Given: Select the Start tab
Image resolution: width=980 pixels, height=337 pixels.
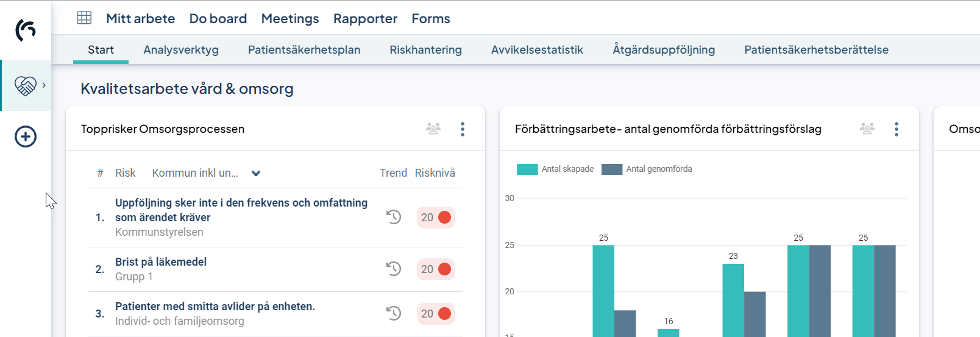Looking at the screenshot, I should pos(101,50).
